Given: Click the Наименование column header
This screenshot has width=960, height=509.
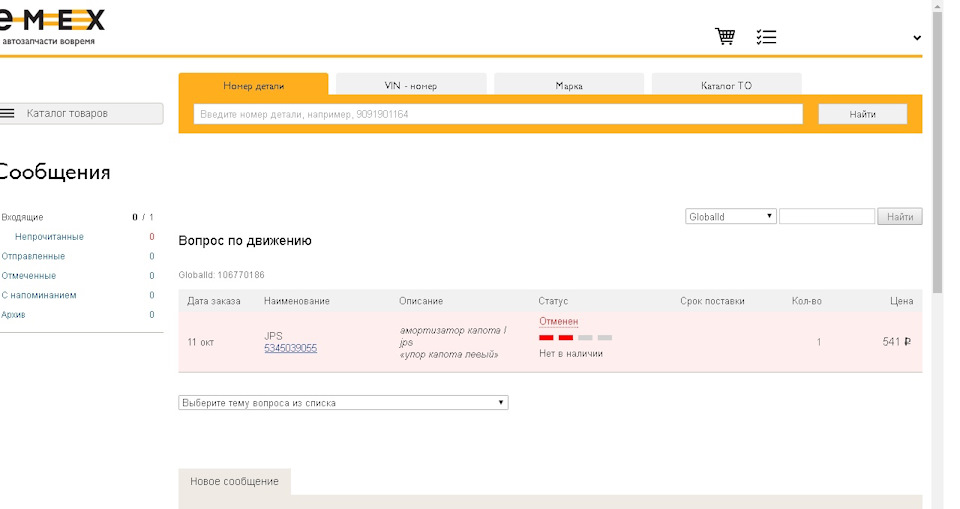Looking at the screenshot, I should [x=297, y=301].
